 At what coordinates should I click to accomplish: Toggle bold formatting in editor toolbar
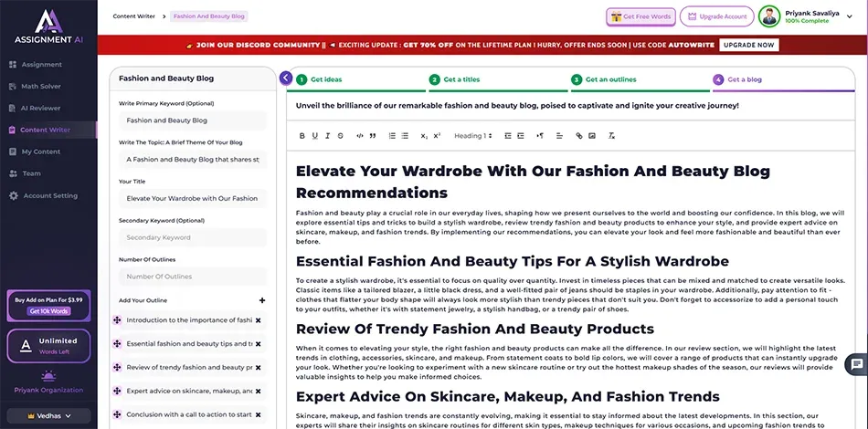tap(302, 136)
